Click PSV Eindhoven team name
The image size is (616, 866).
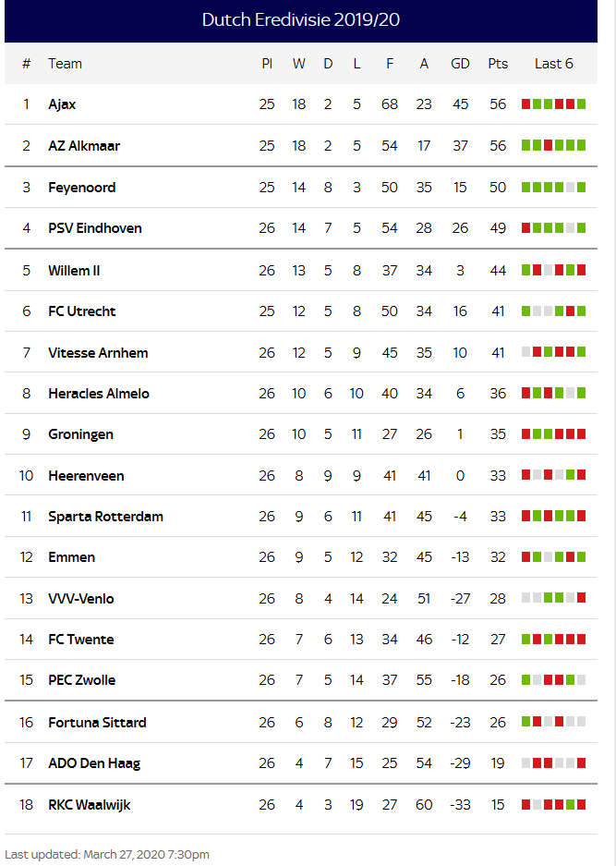95,228
